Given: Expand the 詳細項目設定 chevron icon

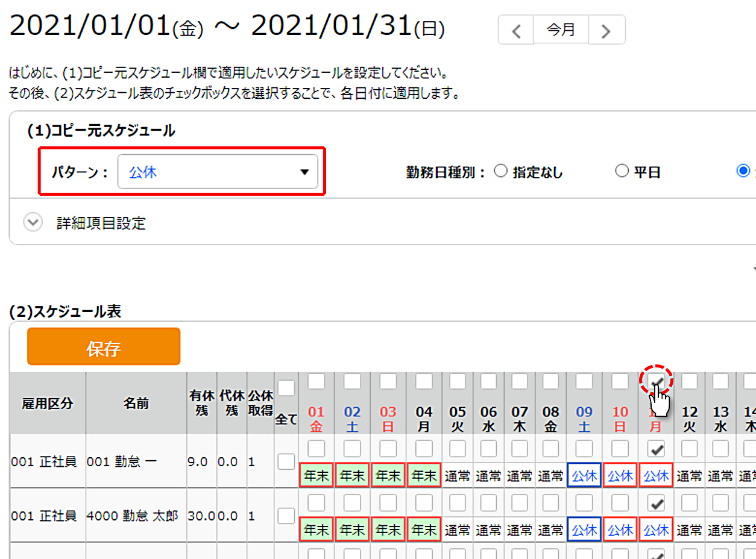Looking at the screenshot, I should (x=33, y=223).
